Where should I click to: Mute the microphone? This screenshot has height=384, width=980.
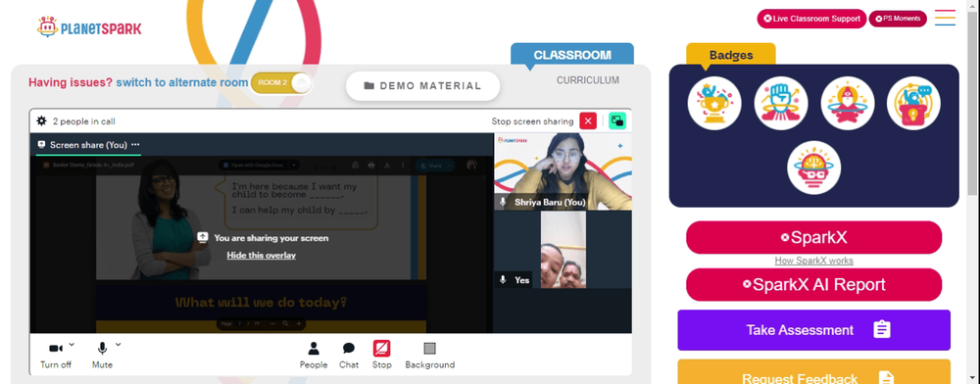[102, 355]
